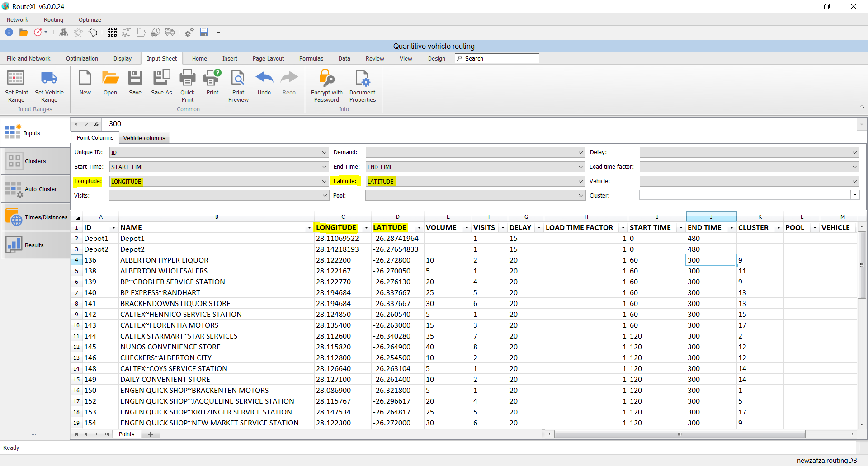Viewport: 868px width, 466px height.
Task: Click Set Point Range
Action: 16,86
